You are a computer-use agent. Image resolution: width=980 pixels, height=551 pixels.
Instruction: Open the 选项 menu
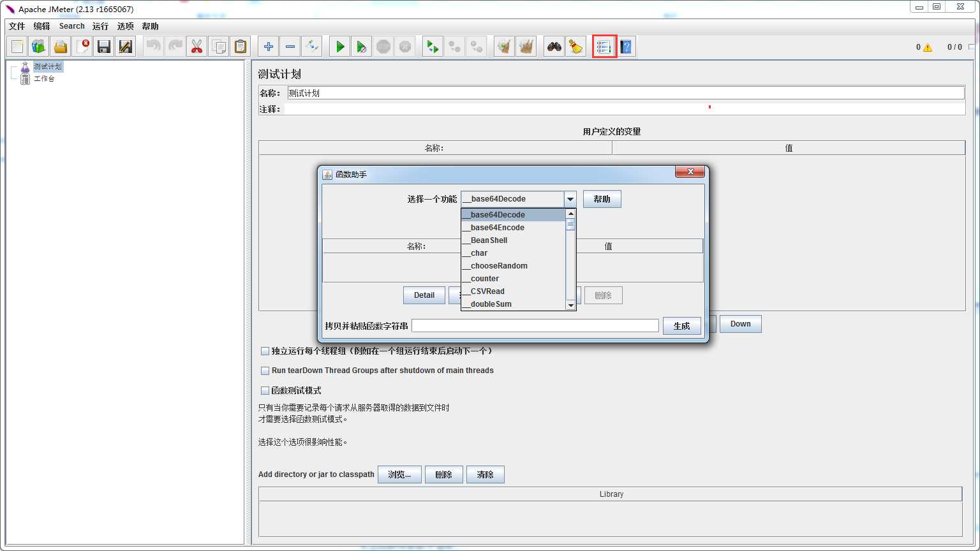pyautogui.click(x=126, y=26)
